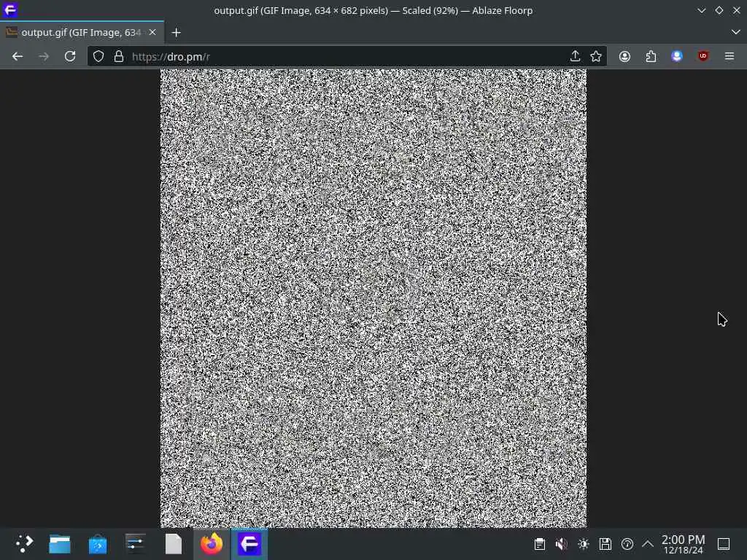Close the output.gif tab
This screenshot has width=747, height=560.
click(152, 32)
